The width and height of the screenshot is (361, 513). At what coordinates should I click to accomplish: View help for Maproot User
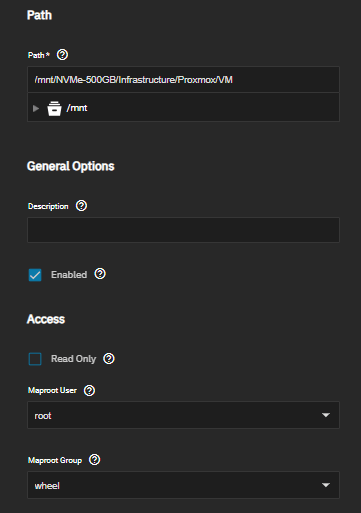point(89,390)
